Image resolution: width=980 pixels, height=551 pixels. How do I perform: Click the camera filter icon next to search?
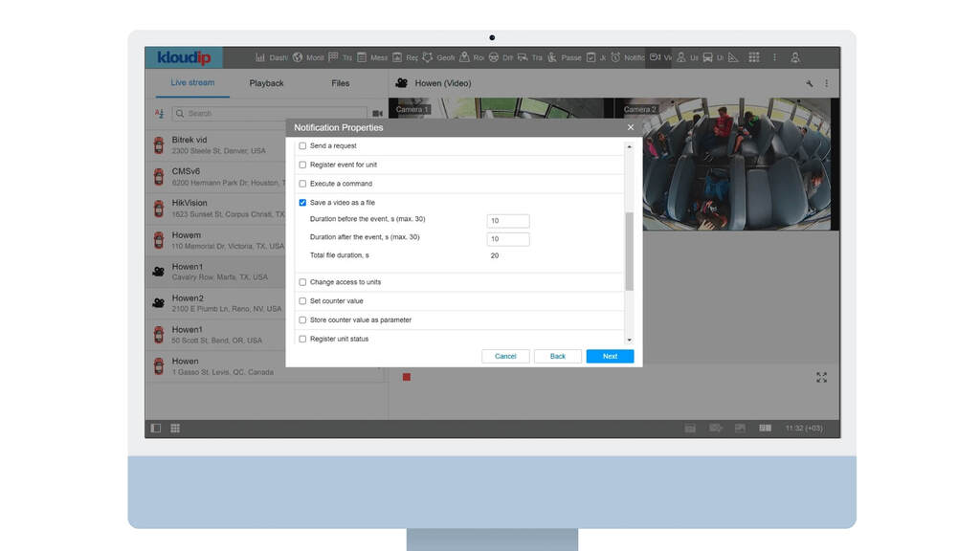tap(377, 114)
